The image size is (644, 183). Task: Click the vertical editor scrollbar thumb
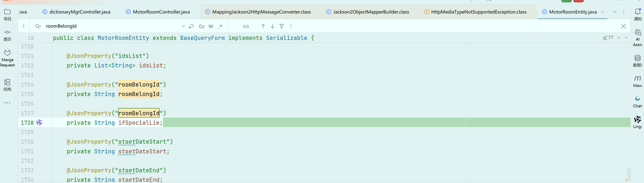(628, 175)
